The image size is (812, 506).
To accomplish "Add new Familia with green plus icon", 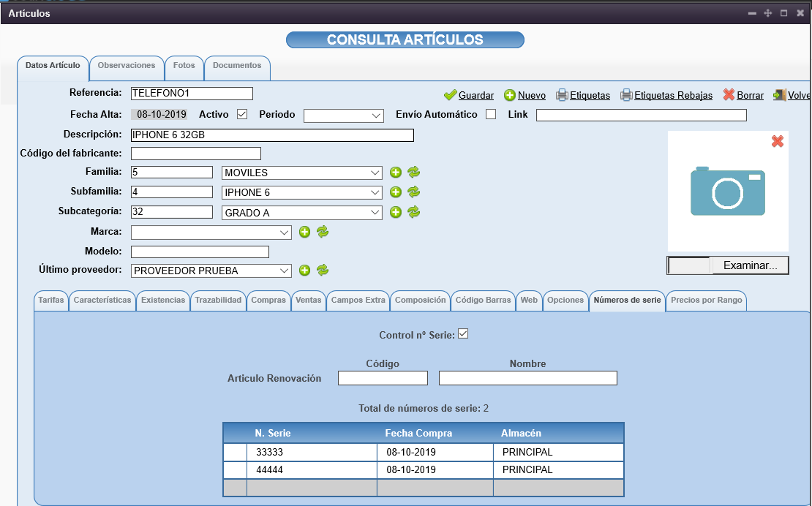I will click(396, 173).
